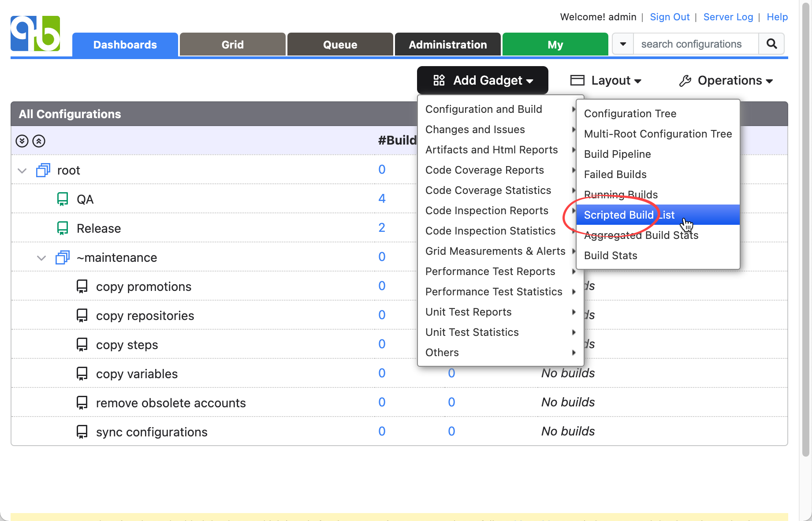Expand the Operations dropdown menu

[x=726, y=81]
